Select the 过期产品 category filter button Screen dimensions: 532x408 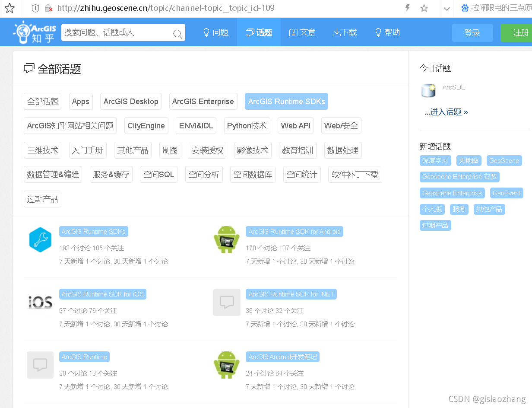coord(42,199)
